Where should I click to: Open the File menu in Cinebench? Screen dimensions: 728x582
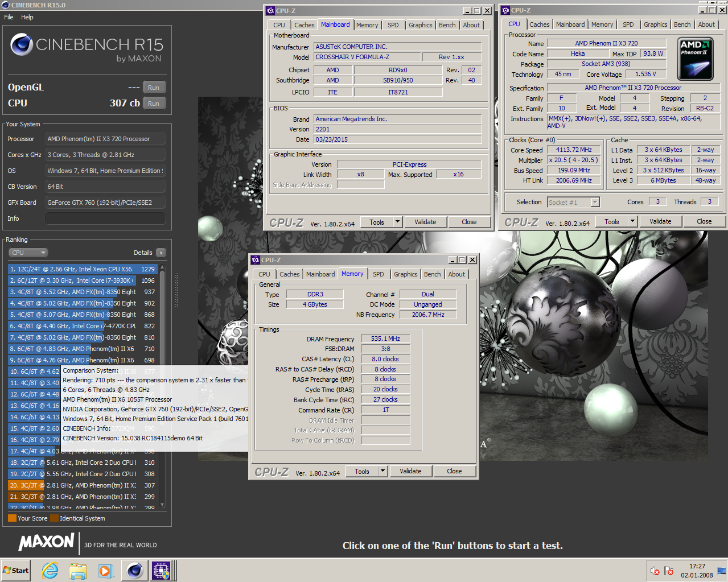(x=9, y=17)
